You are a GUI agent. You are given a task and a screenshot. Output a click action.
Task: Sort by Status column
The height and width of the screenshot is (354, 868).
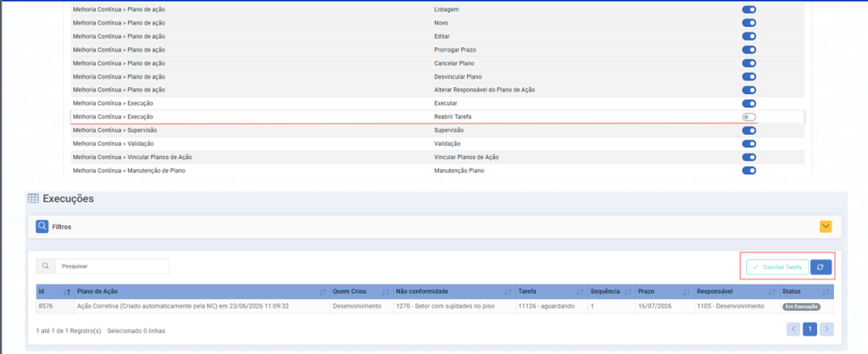point(806,291)
